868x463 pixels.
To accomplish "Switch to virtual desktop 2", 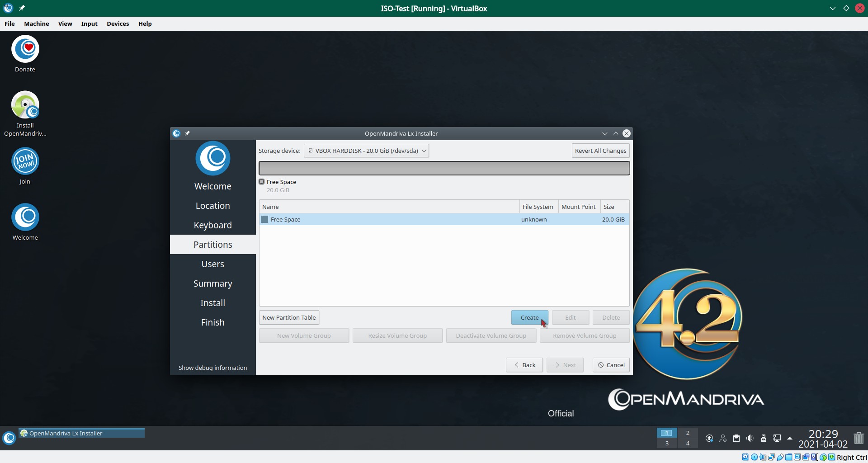I will (688, 433).
